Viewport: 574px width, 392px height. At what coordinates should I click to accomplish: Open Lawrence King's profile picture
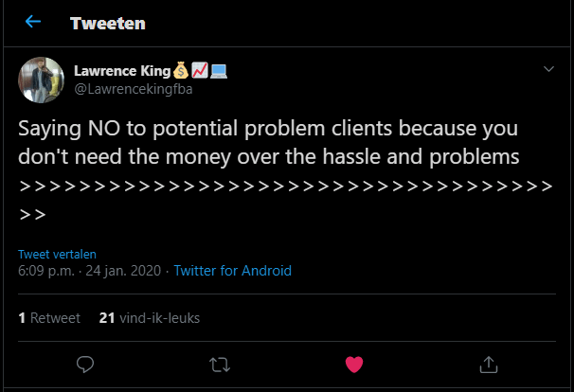[x=41, y=80]
